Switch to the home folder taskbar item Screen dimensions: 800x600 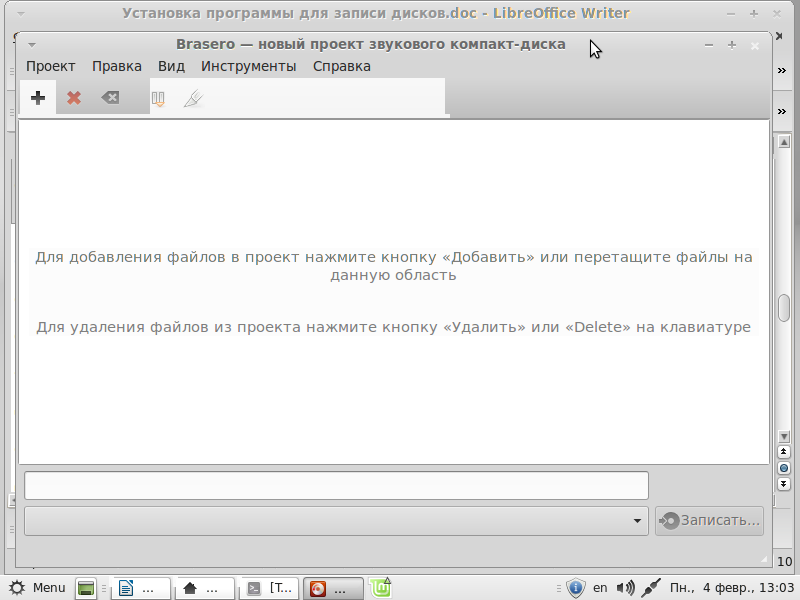pos(205,588)
